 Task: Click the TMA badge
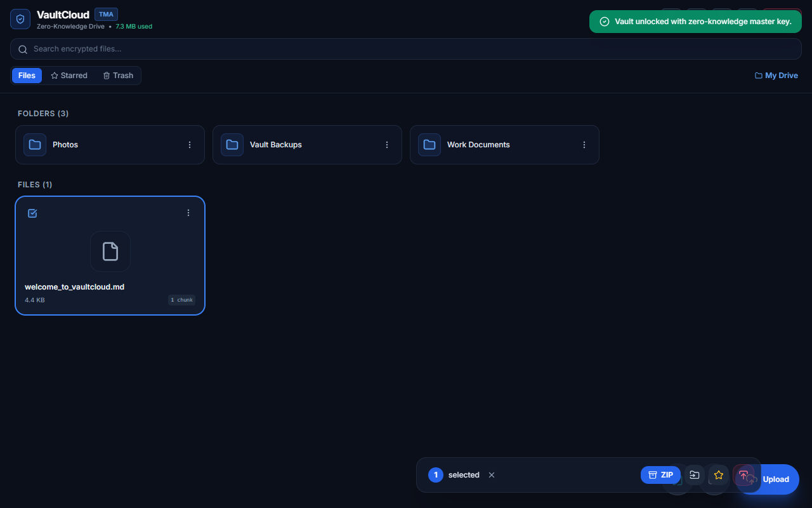pyautogui.click(x=106, y=14)
